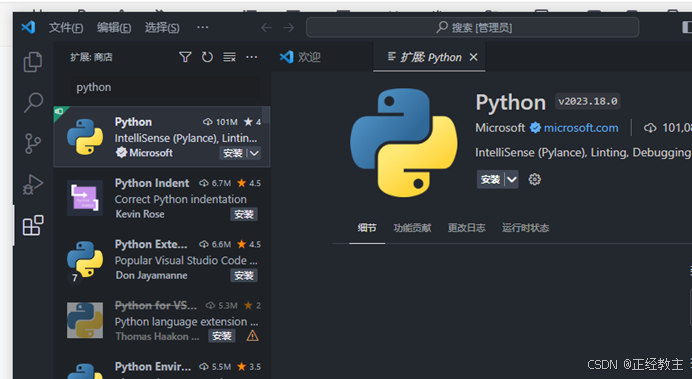Open the gear settings for Python extension
This screenshot has height=379, width=692.
(x=534, y=179)
